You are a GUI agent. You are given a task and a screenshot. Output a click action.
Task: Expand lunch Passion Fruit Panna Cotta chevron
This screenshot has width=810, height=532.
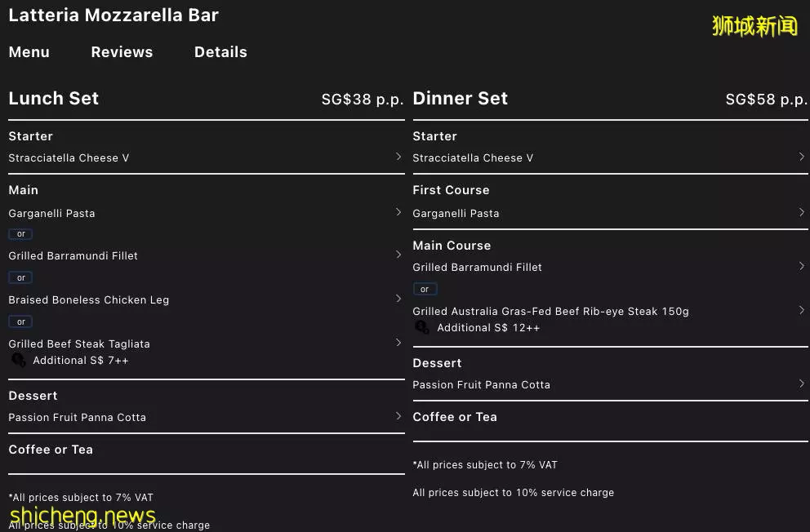(398, 416)
